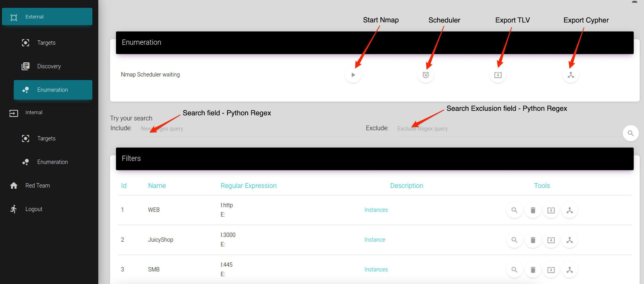Delete the SMB filter row

point(533,270)
